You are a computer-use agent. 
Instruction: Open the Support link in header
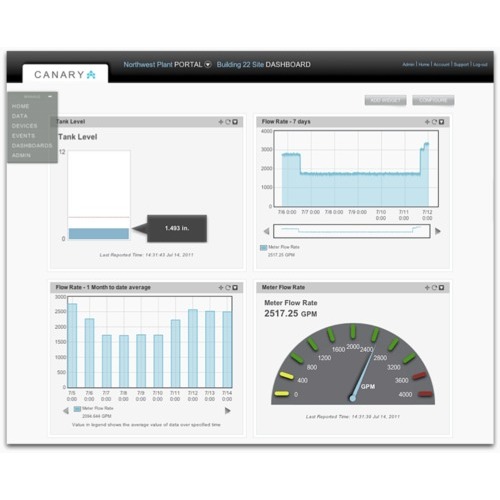tap(461, 65)
